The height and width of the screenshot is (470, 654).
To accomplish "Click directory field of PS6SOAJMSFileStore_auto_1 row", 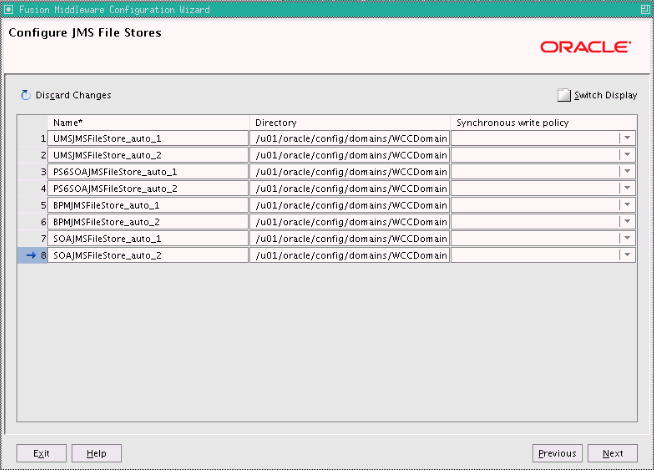I will click(350, 171).
